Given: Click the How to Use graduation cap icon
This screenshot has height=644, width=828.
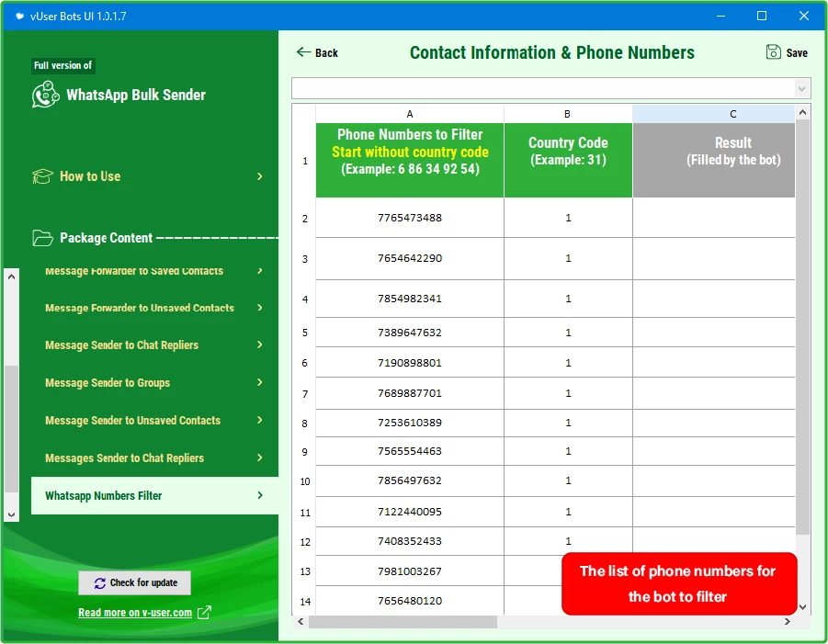Looking at the screenshot, I should (42, 176).
